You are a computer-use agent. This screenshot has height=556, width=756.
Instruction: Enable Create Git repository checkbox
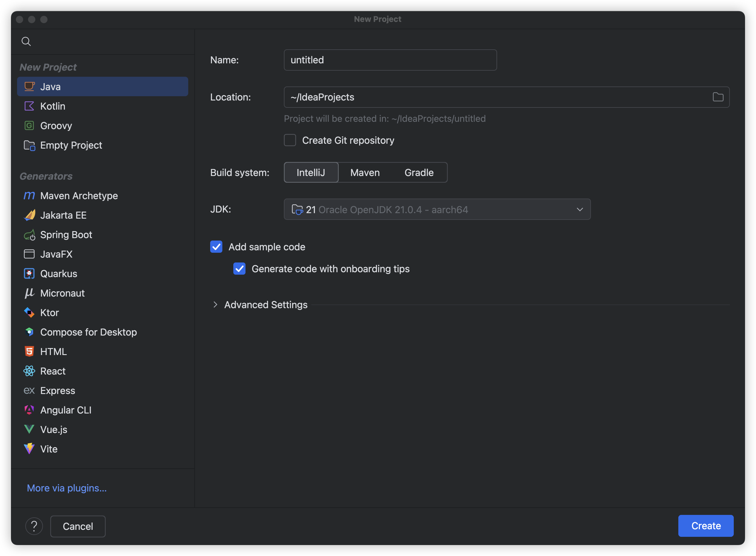[x=290, y=140]
